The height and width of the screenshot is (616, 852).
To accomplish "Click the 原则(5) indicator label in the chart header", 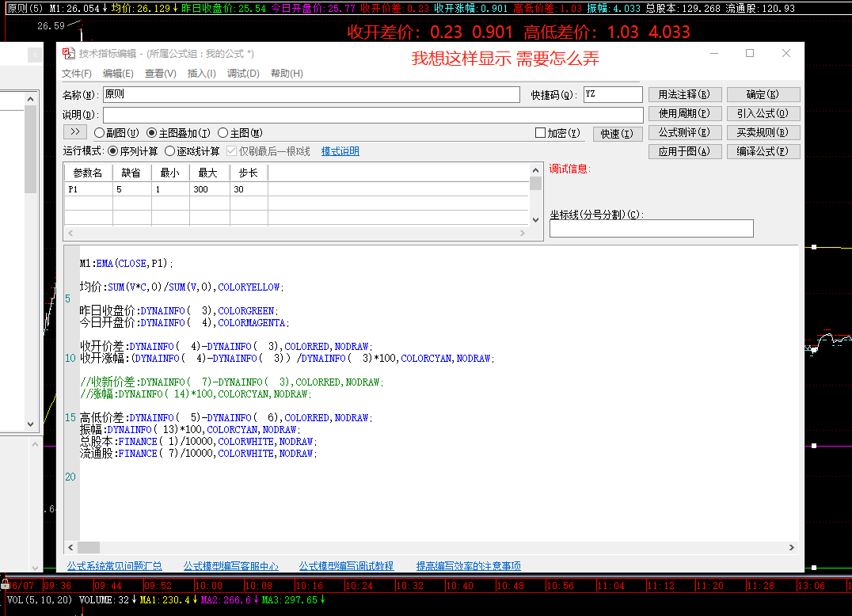I will click(25, 8).
